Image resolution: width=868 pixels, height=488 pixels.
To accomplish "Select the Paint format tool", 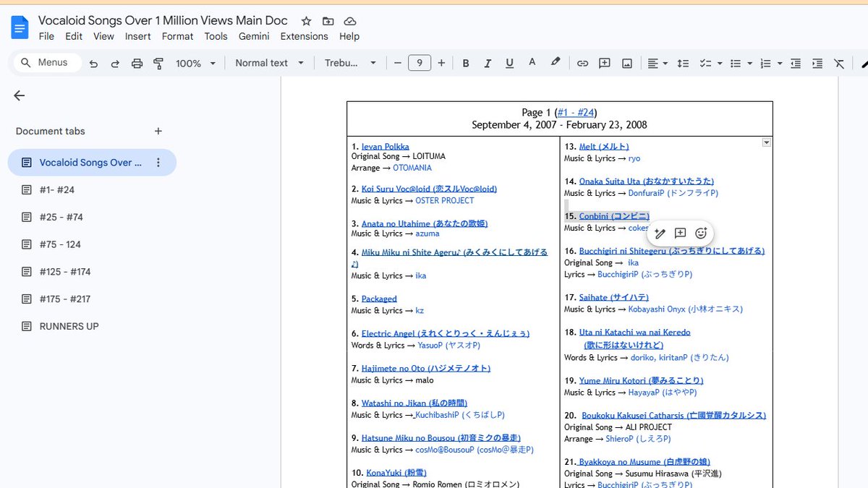I will (x=158, y=63).
